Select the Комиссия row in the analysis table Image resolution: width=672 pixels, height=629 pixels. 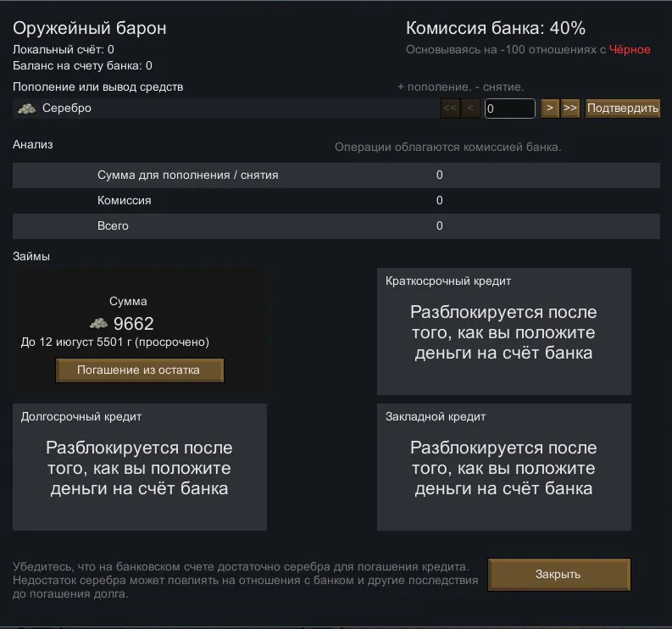pyautogui.click(x=336, y=201)
